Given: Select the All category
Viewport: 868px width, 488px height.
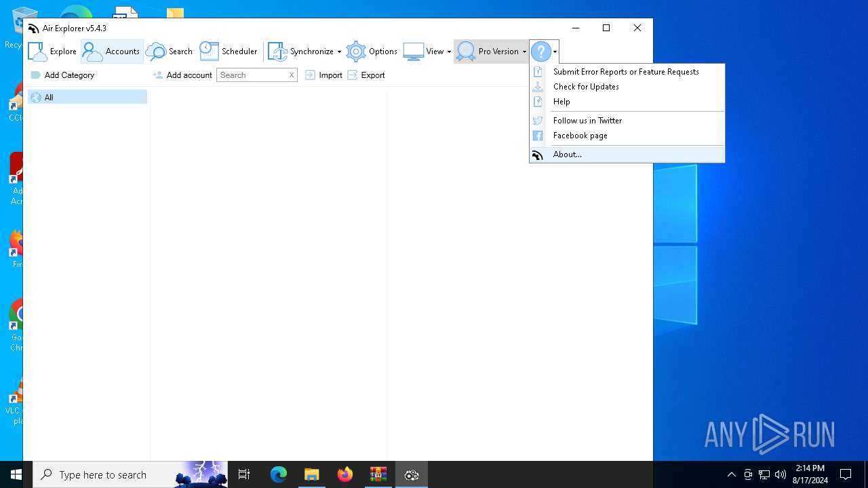Looking at the screenshot, I should (87, 98).
